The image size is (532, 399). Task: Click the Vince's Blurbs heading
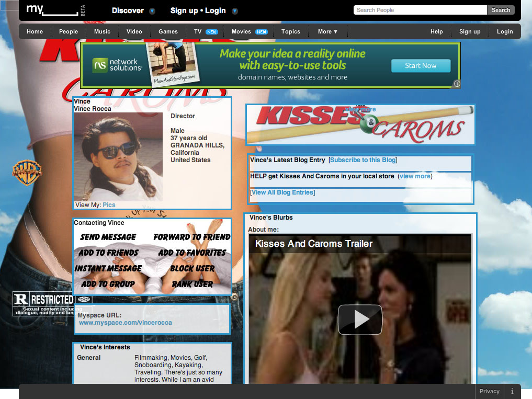271,218
